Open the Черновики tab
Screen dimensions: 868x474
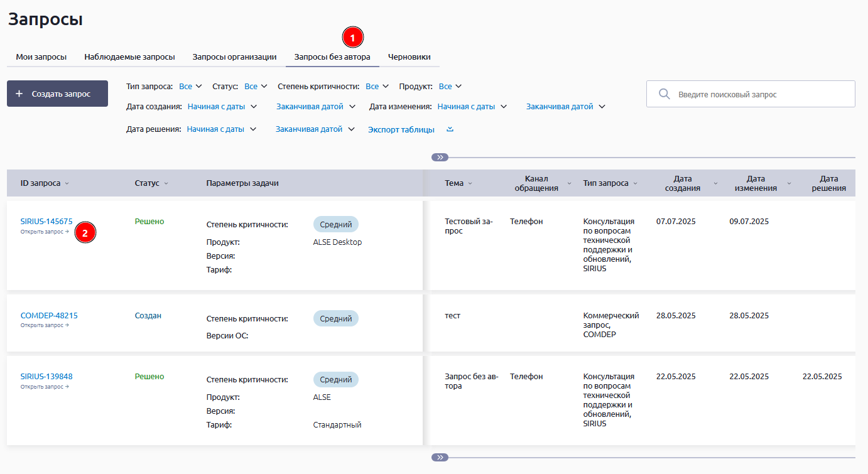coord(409,57)
